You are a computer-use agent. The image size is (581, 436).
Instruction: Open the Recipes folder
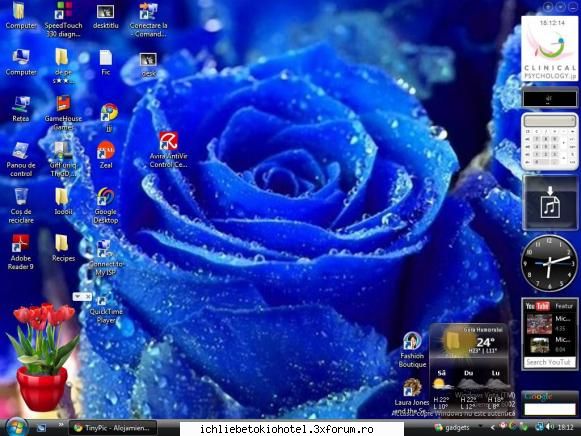coord(63,248)
